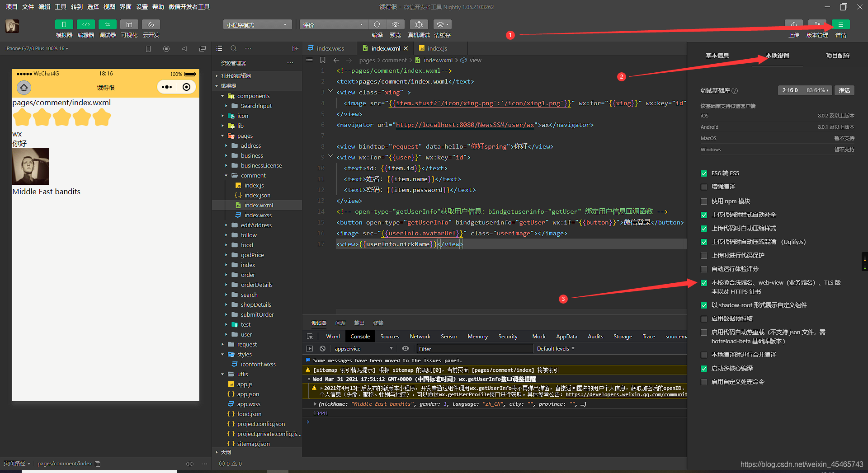Viewport: 868px width, 473px height.
Task: Open the 文件 menu
Action: coord(28,7)
